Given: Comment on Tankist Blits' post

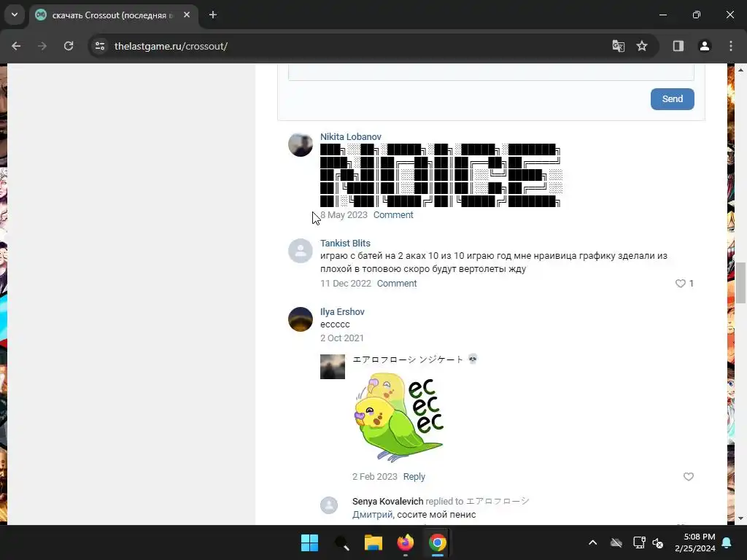Looking at the screenshot, I should 397,284.
